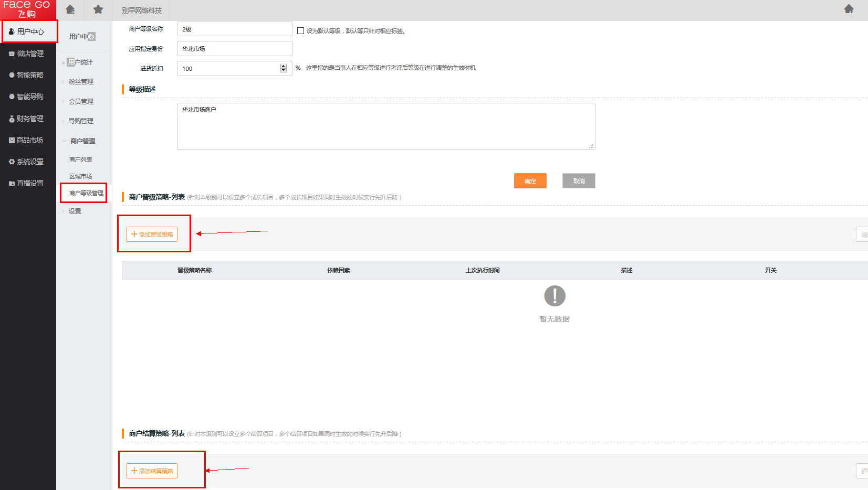Select 商户列表 in the submenu
Screen dimensions: 868x490
pyautogui.click(x=81, y=159)
